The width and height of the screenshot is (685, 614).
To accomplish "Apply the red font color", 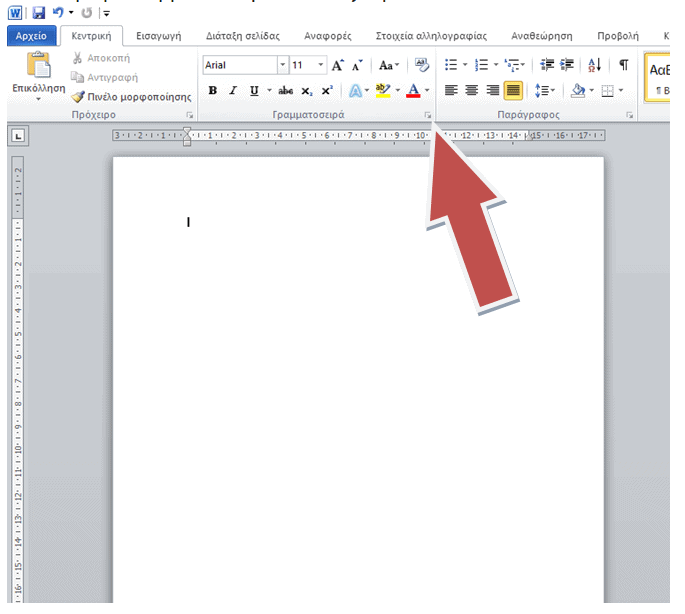I will tap(413, 90).
